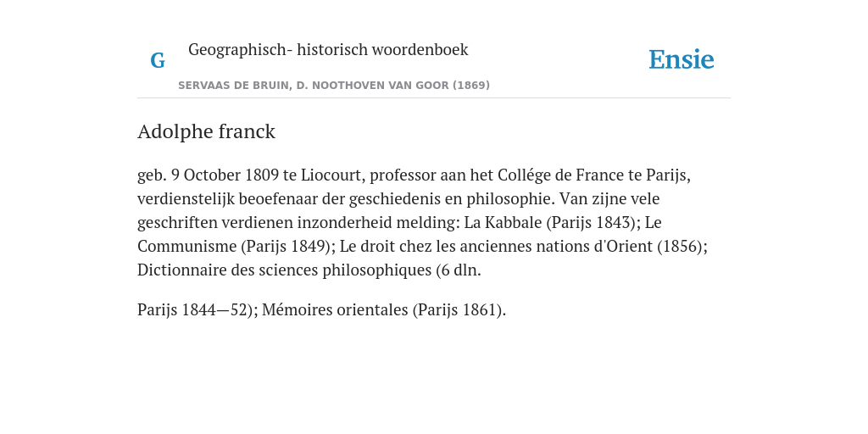Click Dictionnaire des sciences philosophiques text

[284, 270]
